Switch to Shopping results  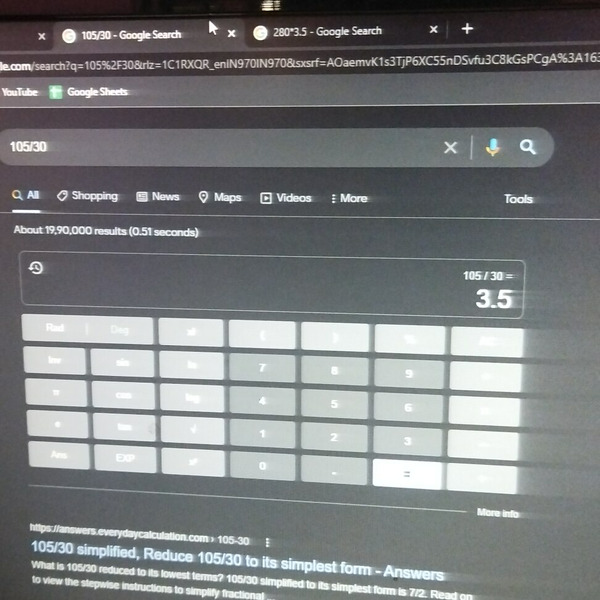tap(87, 196)
